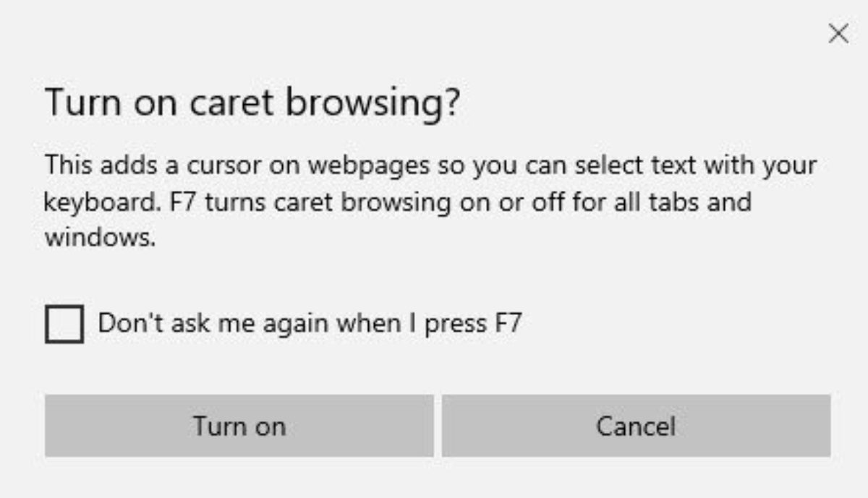868x498 pixels.
Task: Click the word "webpages" in the description
Action: click(371, 166)
